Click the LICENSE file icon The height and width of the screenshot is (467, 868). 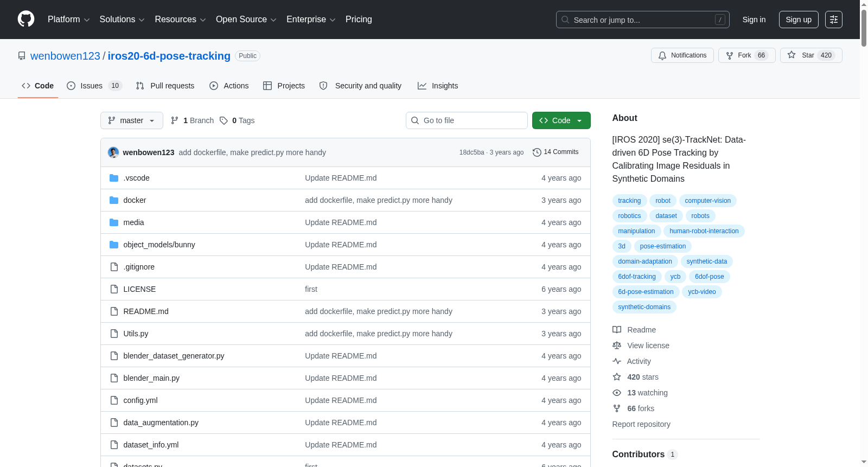click(x=114, y=289)
